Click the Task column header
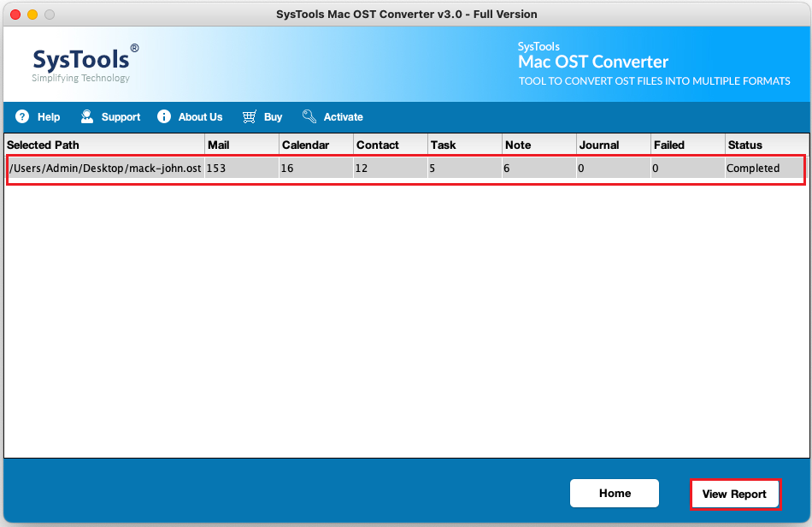The width and height of the screenshot is (812, 527). [465, 145]
